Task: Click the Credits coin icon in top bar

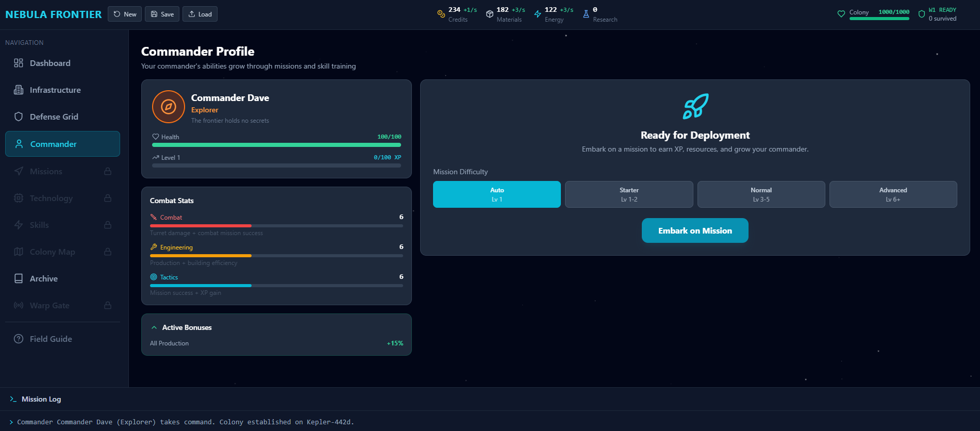Action: click(441, 14)
